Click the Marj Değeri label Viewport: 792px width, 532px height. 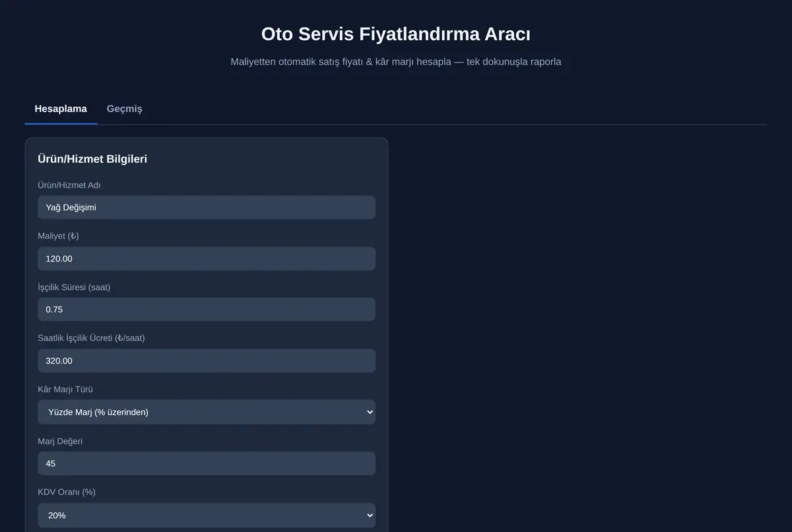coord(60,441)
